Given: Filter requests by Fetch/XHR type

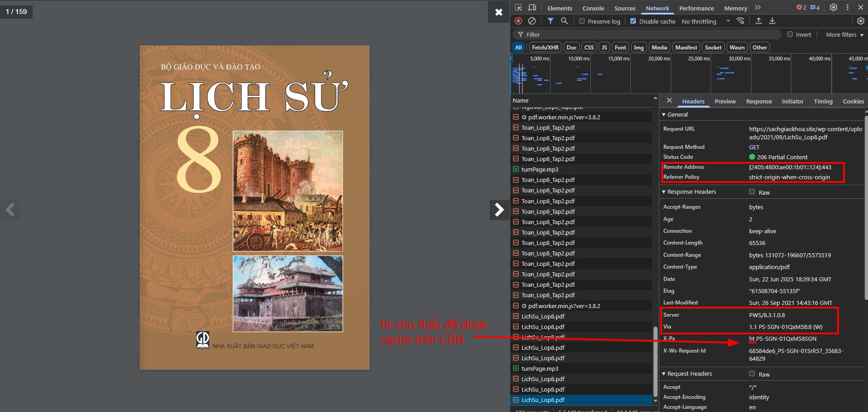Looking at the screenshot, I should click(x=545, y=48).
